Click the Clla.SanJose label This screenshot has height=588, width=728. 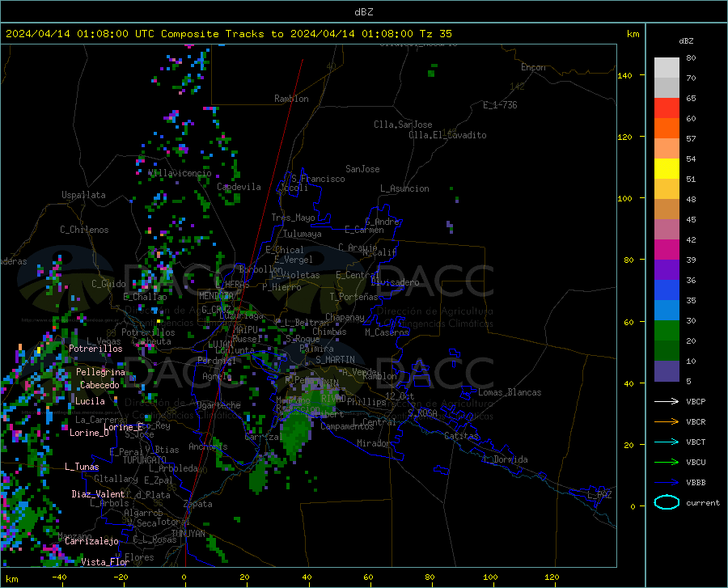pos(403,125)
